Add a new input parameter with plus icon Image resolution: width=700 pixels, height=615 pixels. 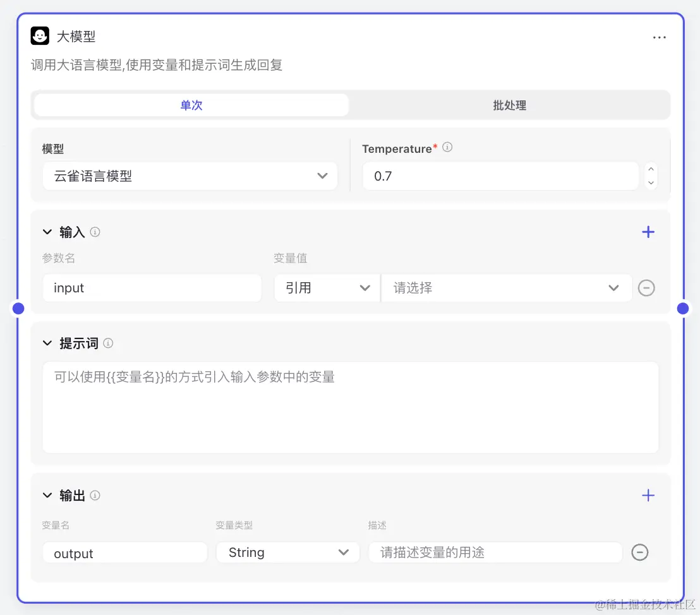point(648,232)
